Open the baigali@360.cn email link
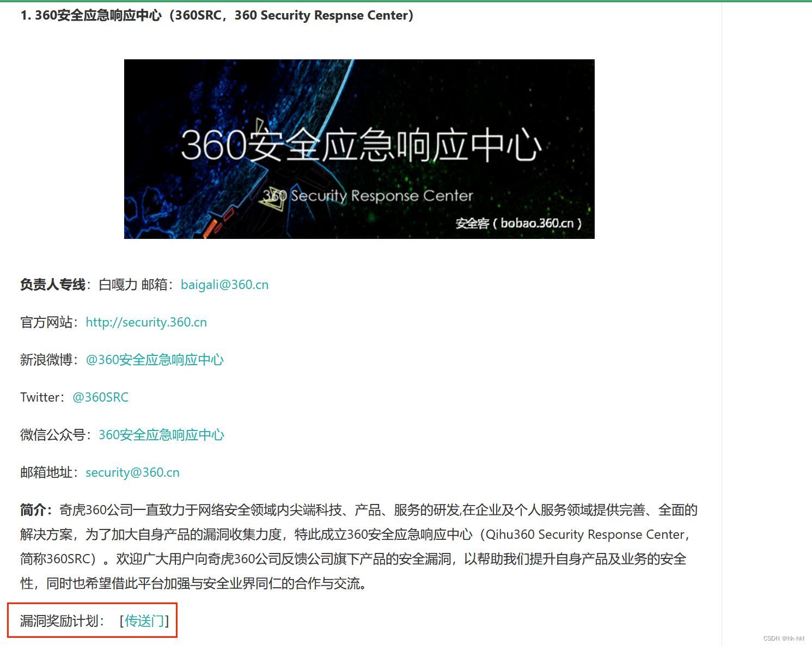 pos(224,285)
